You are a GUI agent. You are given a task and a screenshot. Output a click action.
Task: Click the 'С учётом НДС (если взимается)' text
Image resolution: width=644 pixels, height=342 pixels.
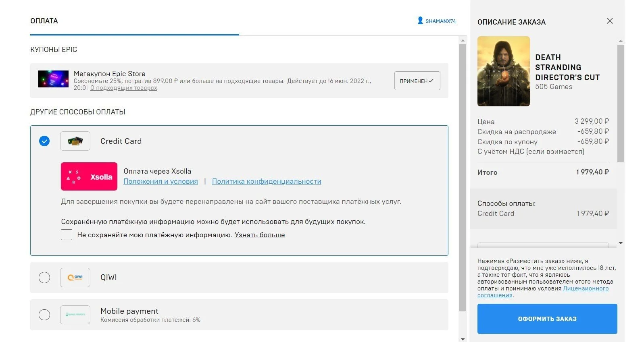531,151
